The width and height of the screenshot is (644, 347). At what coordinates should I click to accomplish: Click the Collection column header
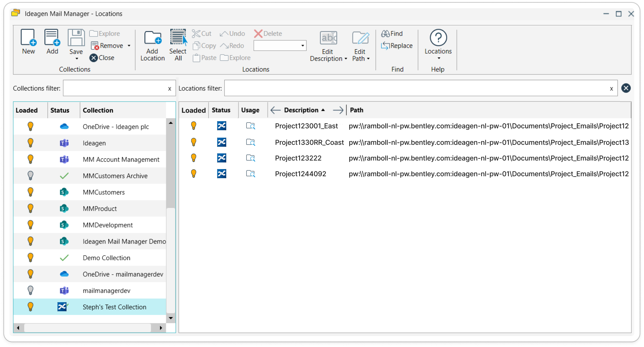[x=98, y=110]
